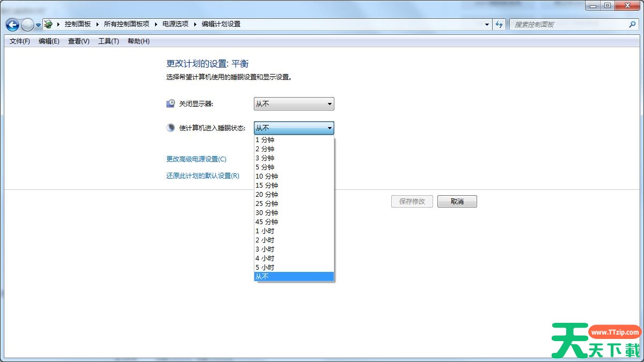
Task: Select 5 分钟 from the sleep list
Action: [x=294, y=167]
